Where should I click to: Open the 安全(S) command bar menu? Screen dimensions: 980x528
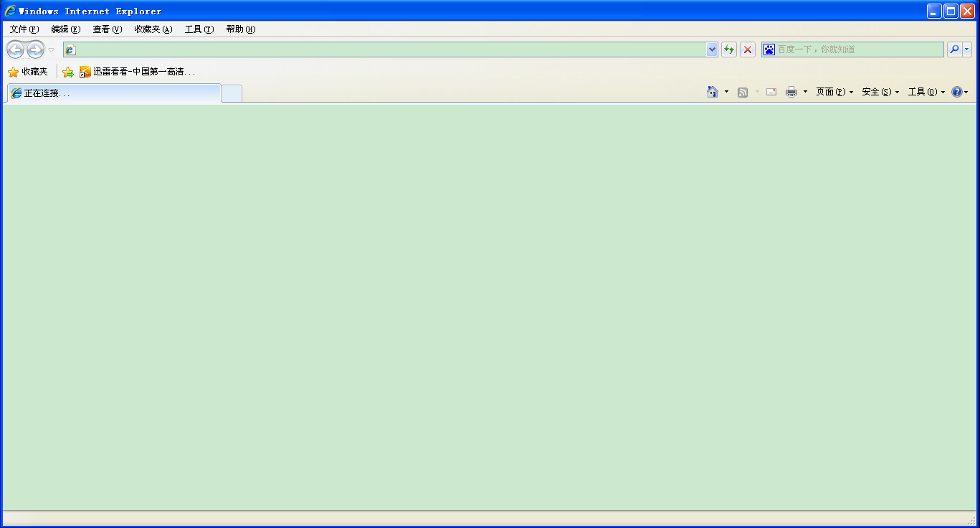[x=880, y=92]
